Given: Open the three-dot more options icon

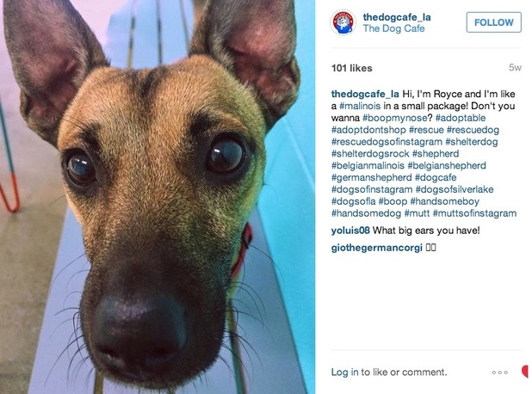Looking at the screenshot, I should [500, 372].
